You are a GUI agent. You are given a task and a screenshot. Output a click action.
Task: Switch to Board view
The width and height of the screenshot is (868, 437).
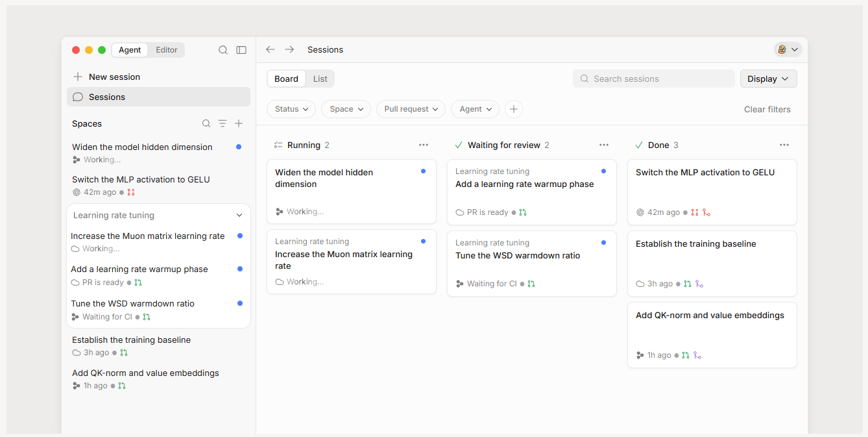(286, 79)
